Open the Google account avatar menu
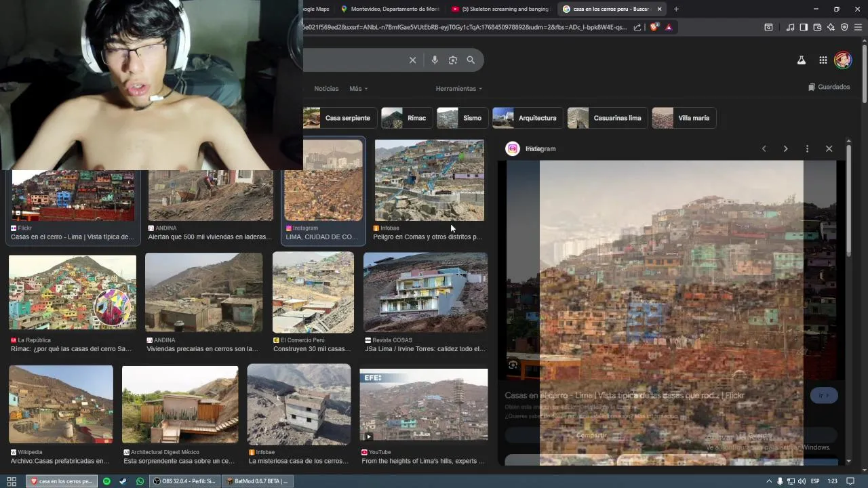 [843, 60]
